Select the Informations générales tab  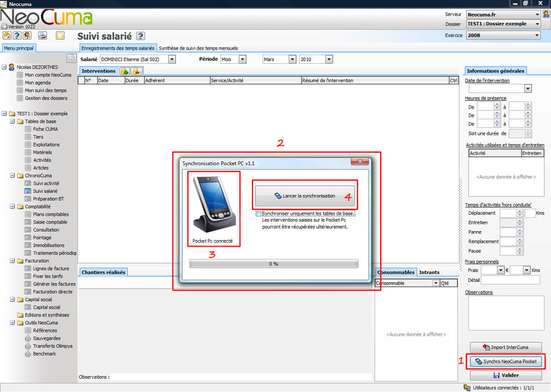click(495, 71)
